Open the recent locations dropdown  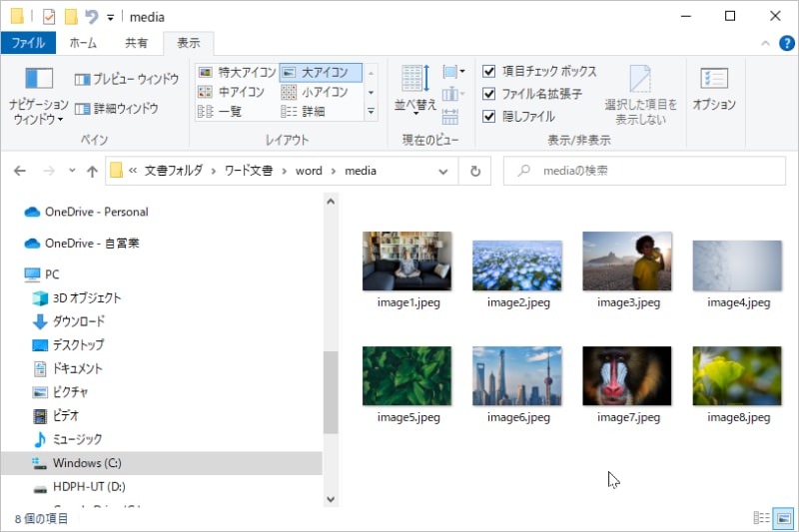tap(72, 171)
